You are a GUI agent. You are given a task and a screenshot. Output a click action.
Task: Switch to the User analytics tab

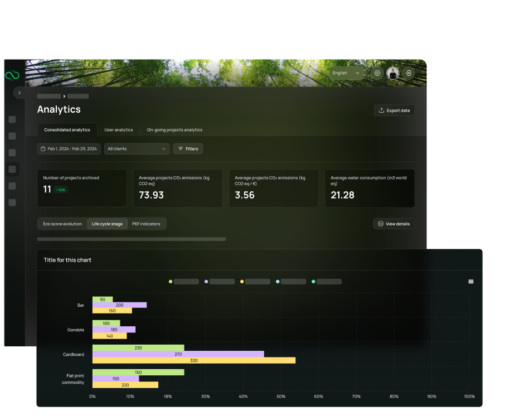(x=119, y=130)
